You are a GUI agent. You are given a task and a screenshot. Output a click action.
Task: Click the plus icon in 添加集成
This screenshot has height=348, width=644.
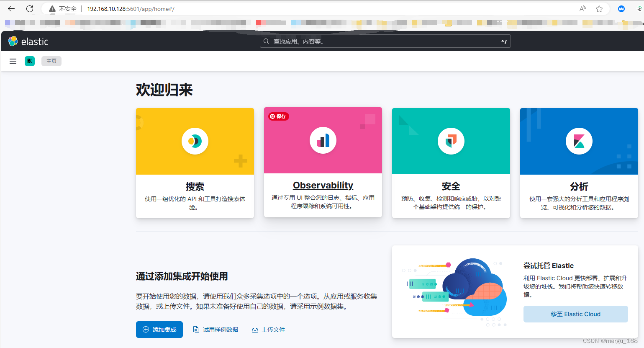tap(146, 330)
